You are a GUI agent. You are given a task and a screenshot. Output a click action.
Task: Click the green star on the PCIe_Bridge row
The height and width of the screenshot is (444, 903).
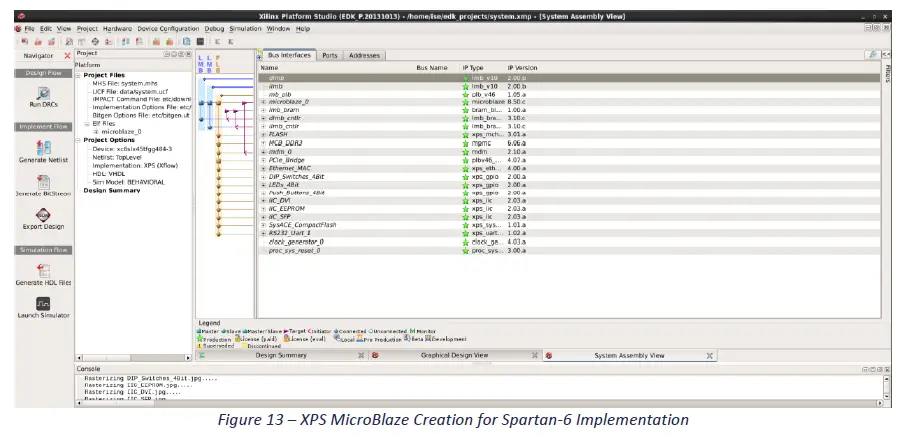[465, 160]
